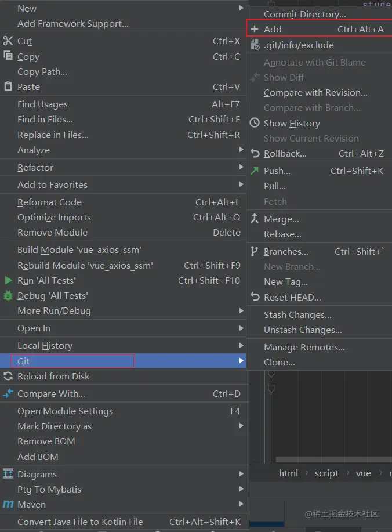Click the Compare With arrows icon
The image size is (392, 532).
[x=8, y=393]
